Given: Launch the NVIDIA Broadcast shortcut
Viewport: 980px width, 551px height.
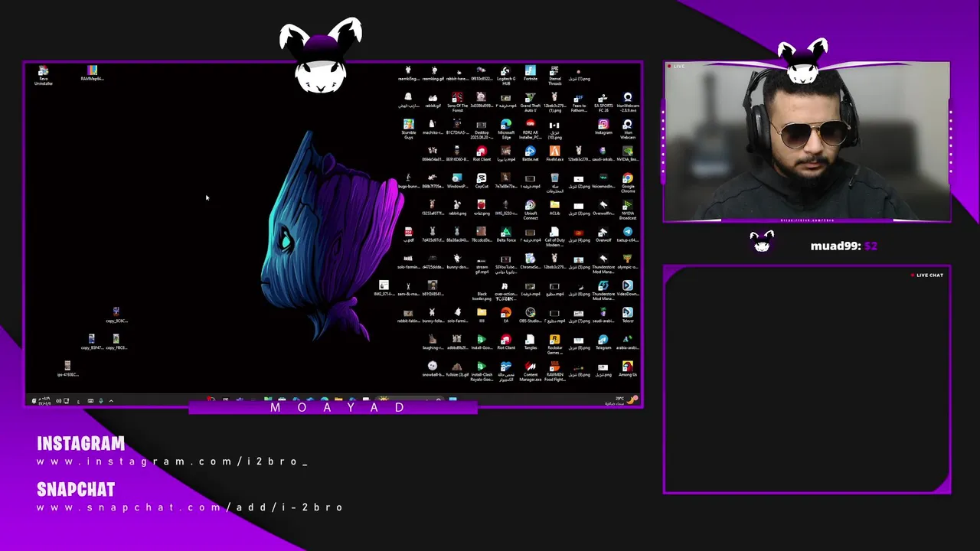Looking at the screenshot, I should (x=628, y=210).
